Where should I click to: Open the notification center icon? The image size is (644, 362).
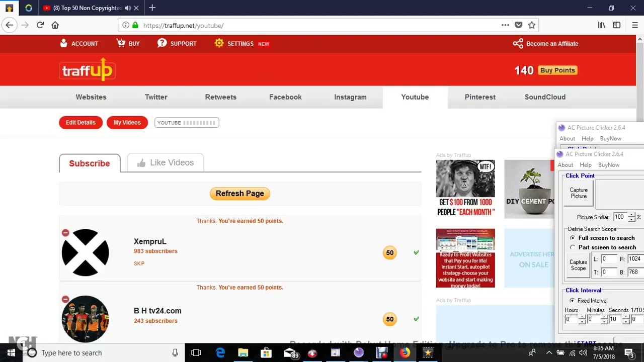pos(630,353)
